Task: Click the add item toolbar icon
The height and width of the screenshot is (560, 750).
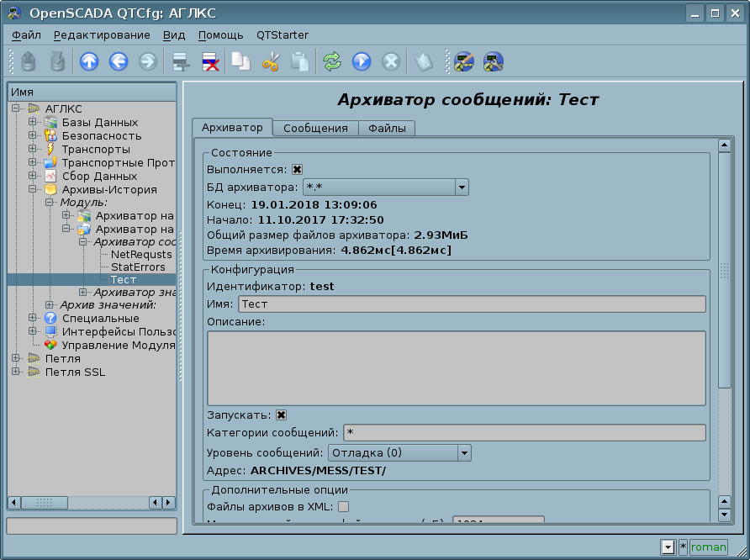Action: 181,61
